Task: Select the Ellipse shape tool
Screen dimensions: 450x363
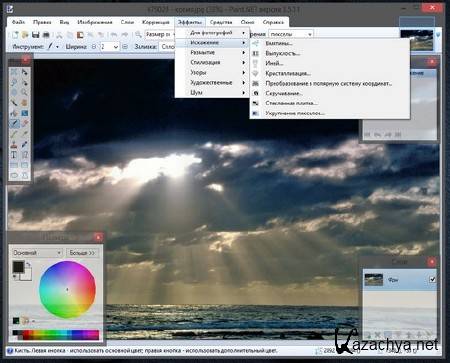Action: (14, 175)
